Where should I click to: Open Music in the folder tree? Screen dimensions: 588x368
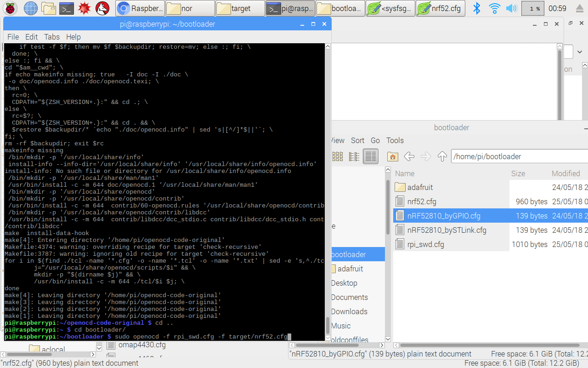341,326
